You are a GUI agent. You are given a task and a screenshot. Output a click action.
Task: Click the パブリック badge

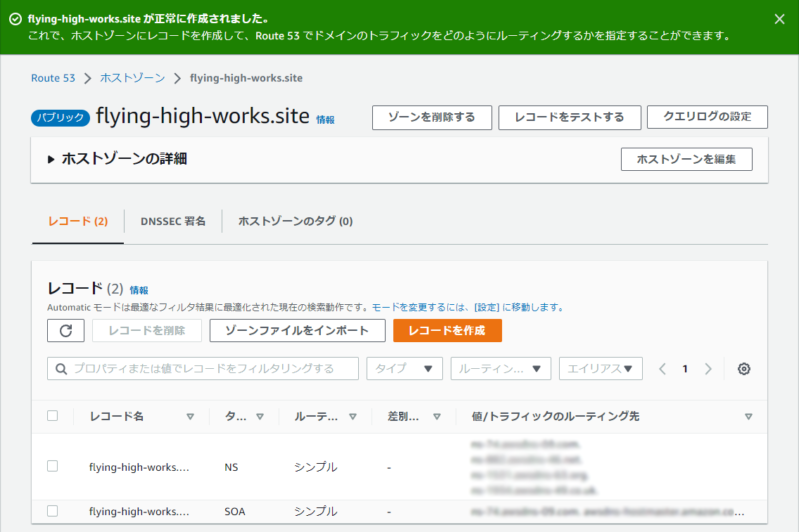tap(60, 118)
